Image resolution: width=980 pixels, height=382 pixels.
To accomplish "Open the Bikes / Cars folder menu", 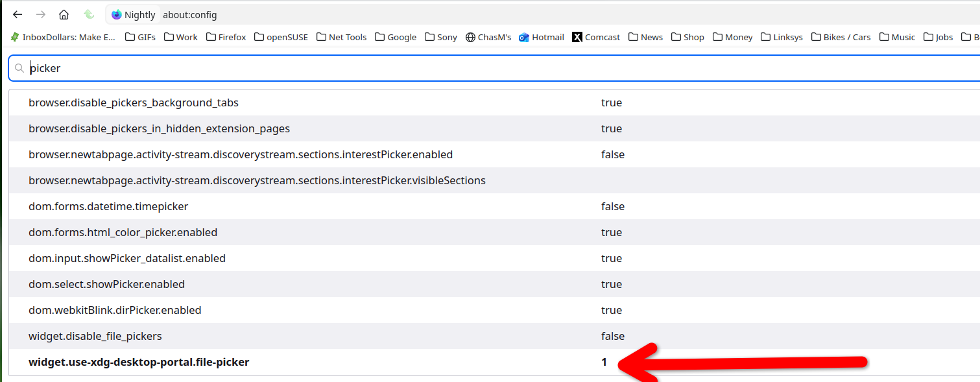I will pos(841,37).
